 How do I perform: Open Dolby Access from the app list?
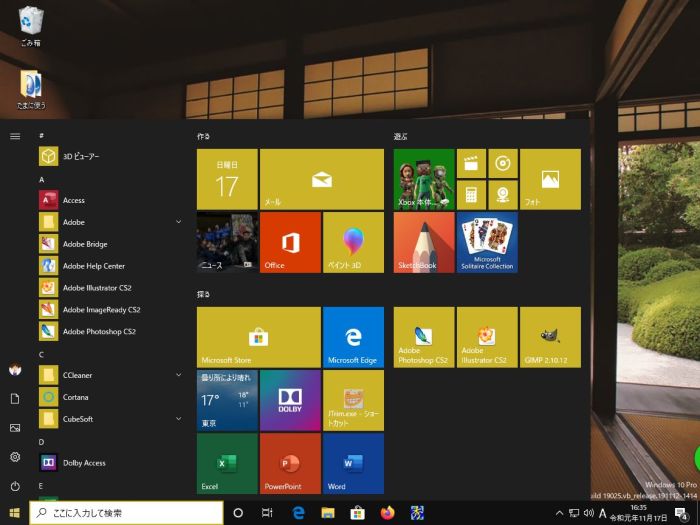pos(84,463)
